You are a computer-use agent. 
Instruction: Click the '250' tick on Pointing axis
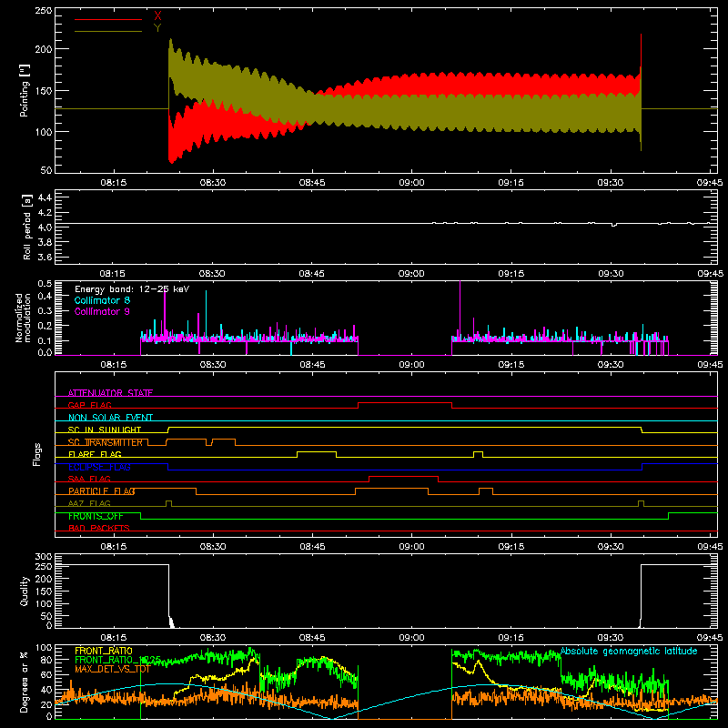click(x=43, y=10)
